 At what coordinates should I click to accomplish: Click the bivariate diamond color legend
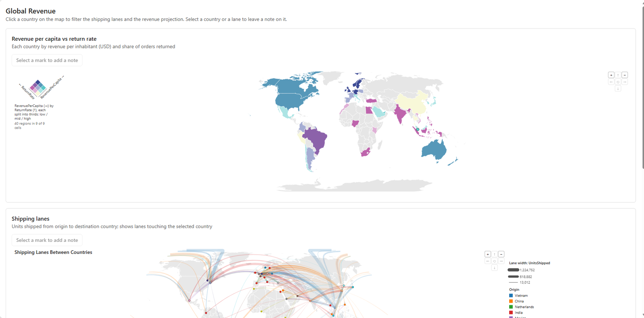pos(38,88)
